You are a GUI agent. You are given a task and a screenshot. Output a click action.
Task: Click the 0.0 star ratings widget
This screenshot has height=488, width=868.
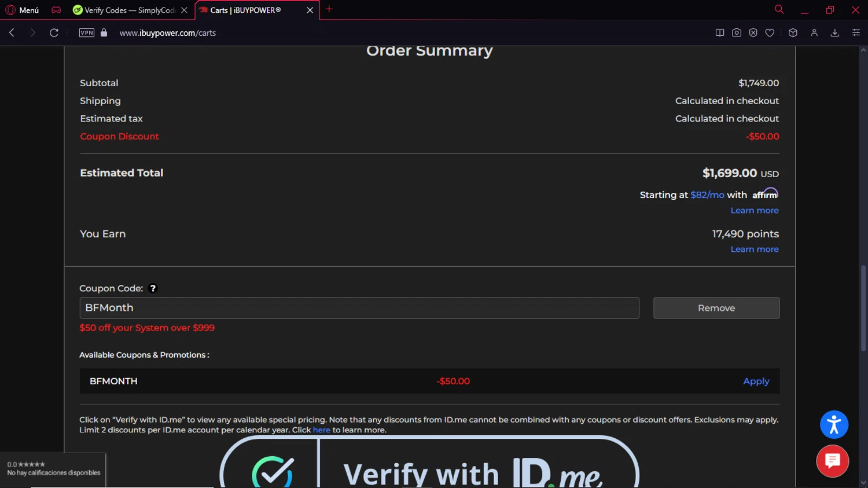pos(53,468)
